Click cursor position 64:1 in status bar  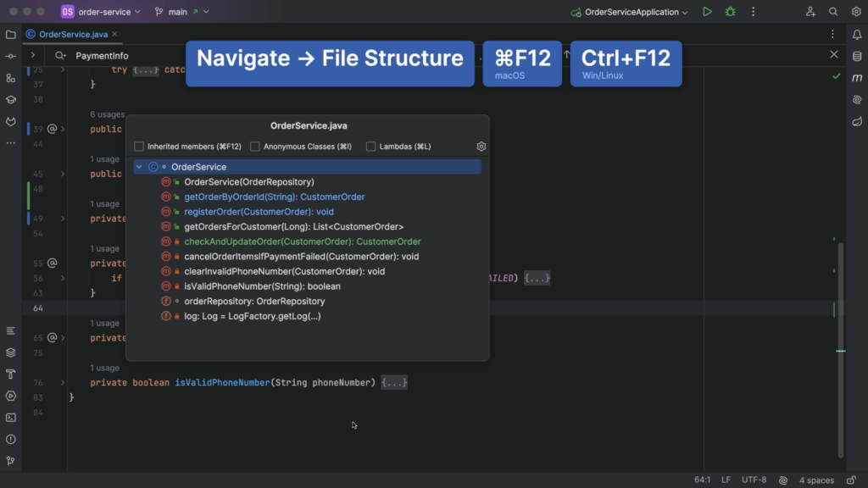tap(703, 480)
